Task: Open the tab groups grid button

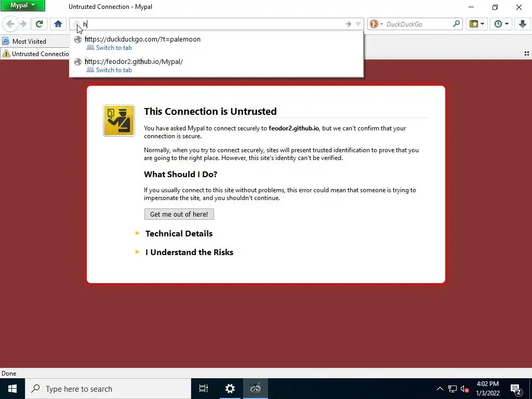Action: click(527, 54)
